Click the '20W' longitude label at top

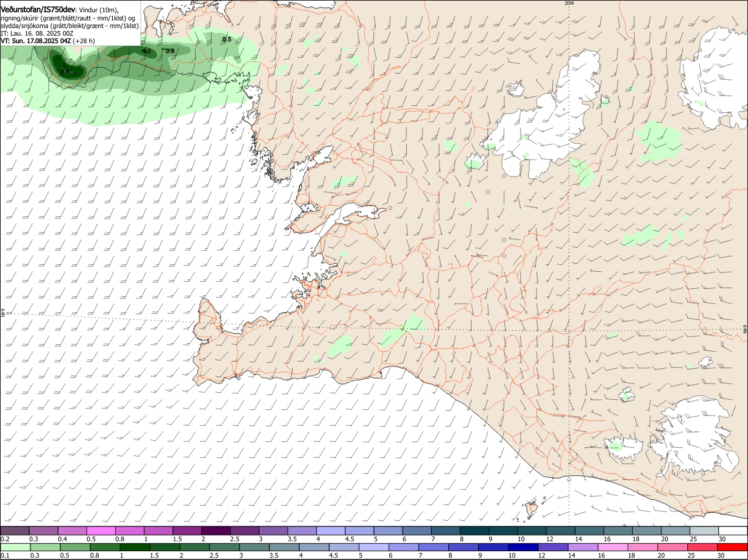569,3
